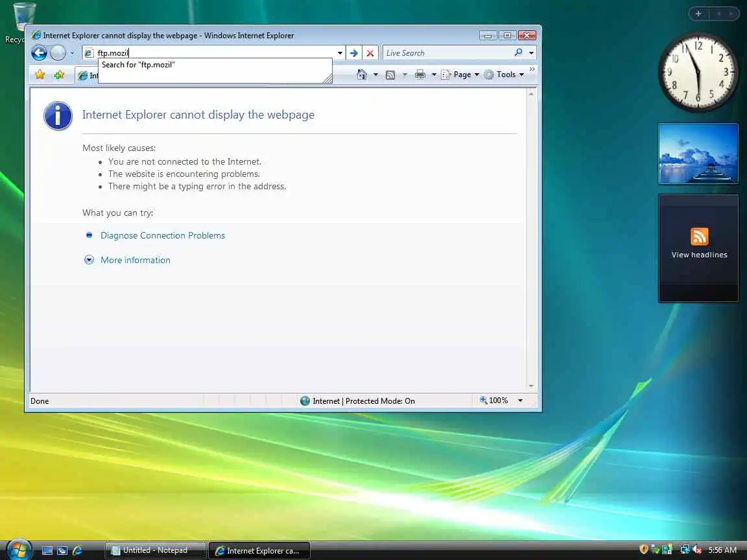Open the Home button dropdown arrow
This screenshot has height=560, width=747.
pyautogui.click(x=375, y=75)
